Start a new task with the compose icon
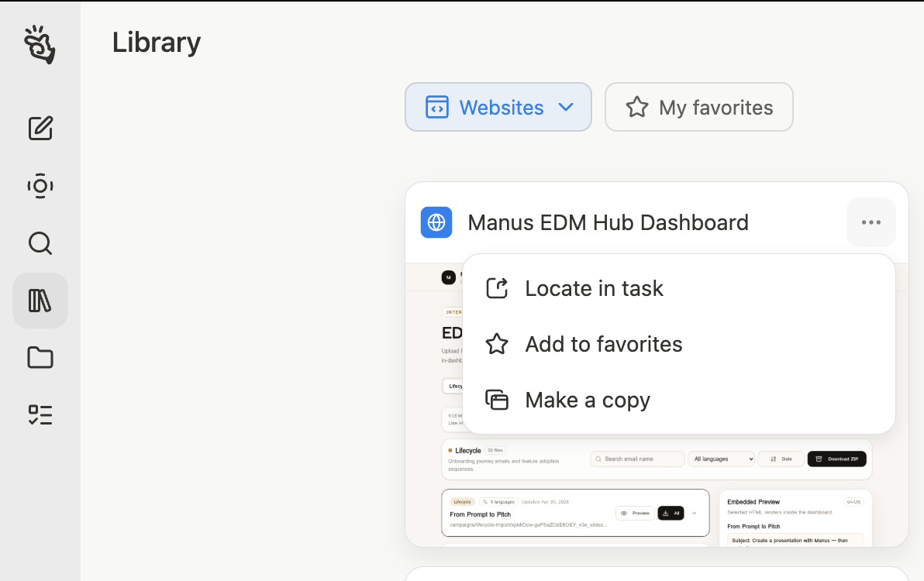Screen dimensions: 924x581 point(40,129)
